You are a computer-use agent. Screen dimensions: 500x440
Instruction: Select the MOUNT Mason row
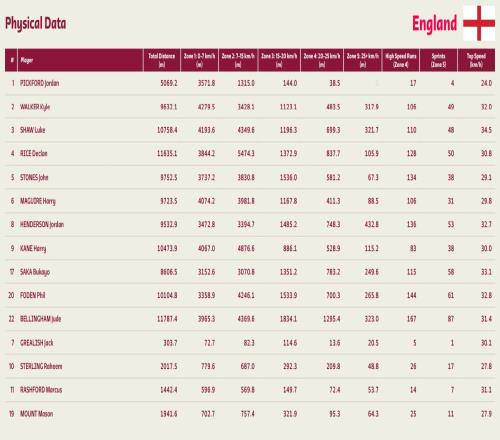[250, 414]
